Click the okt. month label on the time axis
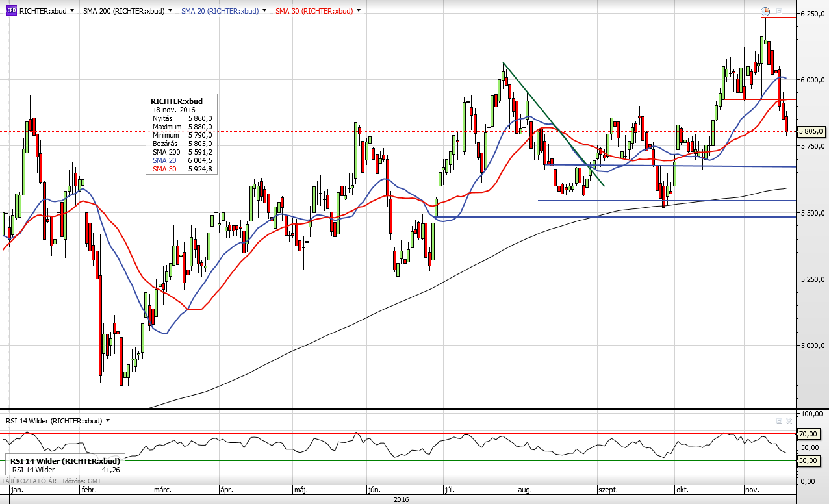The width and height of the screenshot is (829, 504). [682, 490]
